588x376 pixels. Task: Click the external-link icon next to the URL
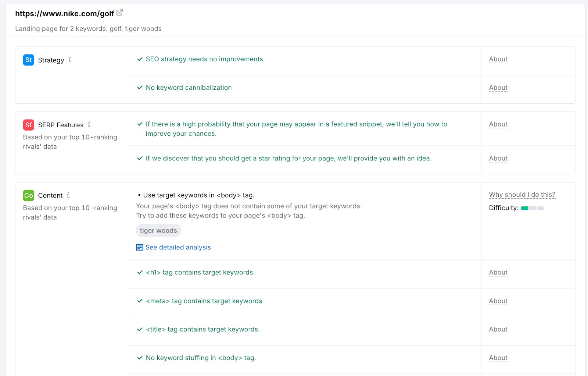point(119,12)
